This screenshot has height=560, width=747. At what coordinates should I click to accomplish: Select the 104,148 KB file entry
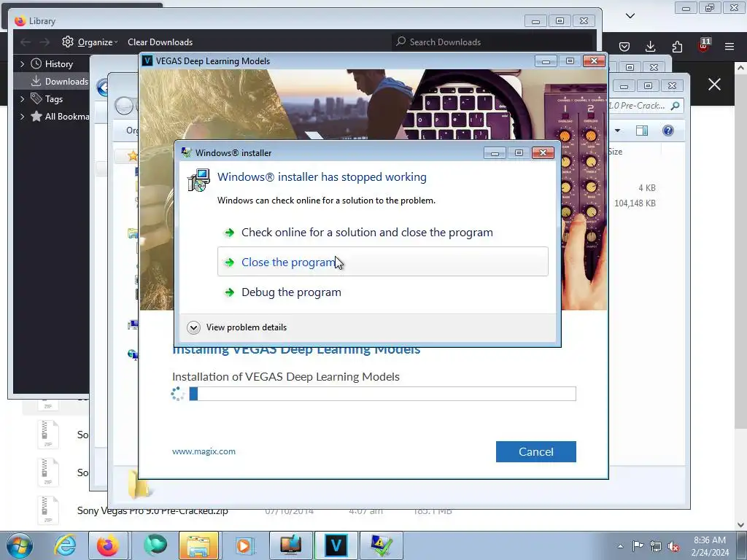click(635, 203)
